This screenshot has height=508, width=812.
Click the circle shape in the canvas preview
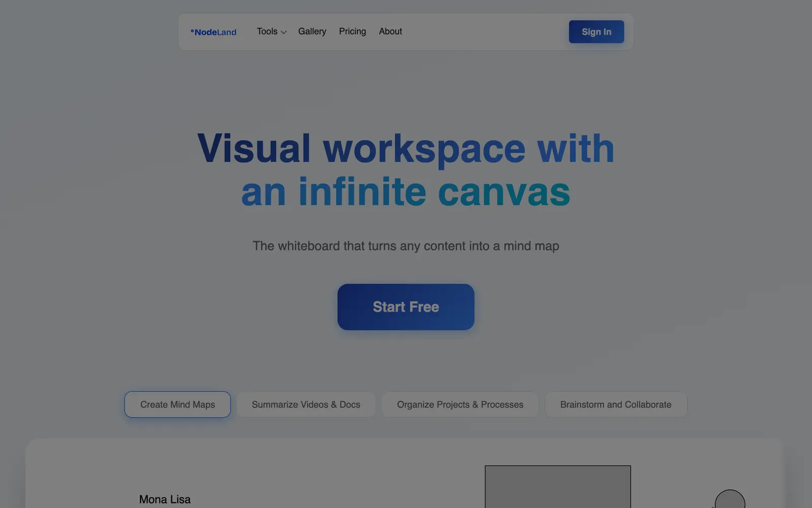pos(730,499)
